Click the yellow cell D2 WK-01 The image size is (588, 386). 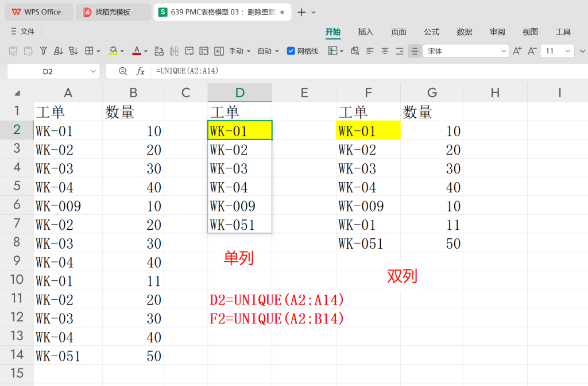click(240, 130)
